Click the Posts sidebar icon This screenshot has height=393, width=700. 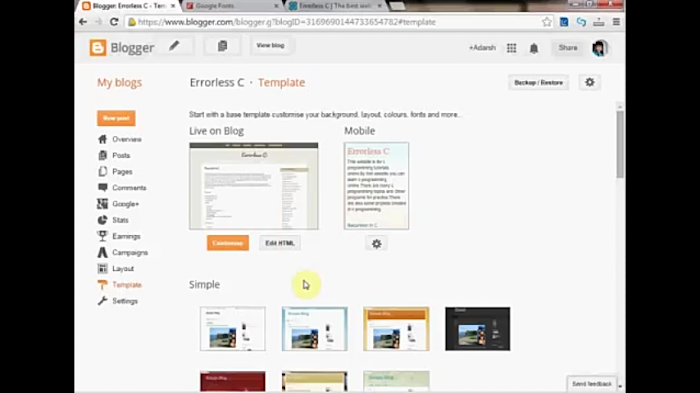[103, 155]
